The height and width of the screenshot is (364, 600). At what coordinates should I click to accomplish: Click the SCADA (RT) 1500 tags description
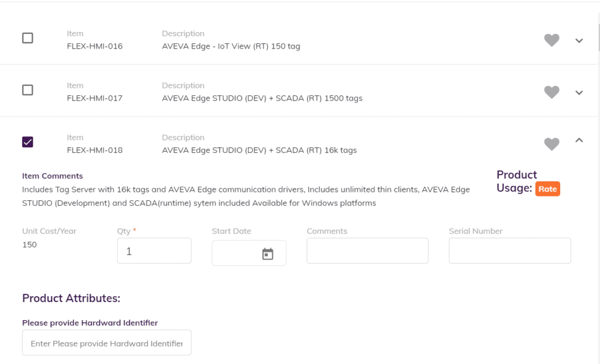262,98
